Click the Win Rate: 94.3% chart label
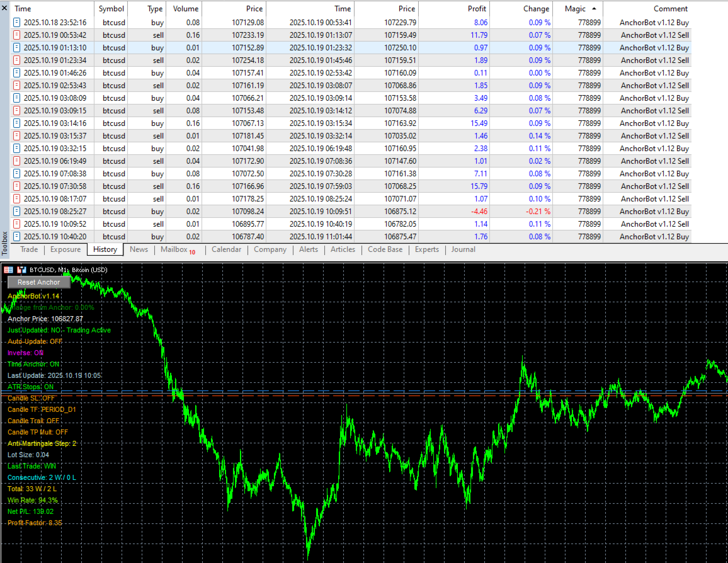 coord(33,501)
